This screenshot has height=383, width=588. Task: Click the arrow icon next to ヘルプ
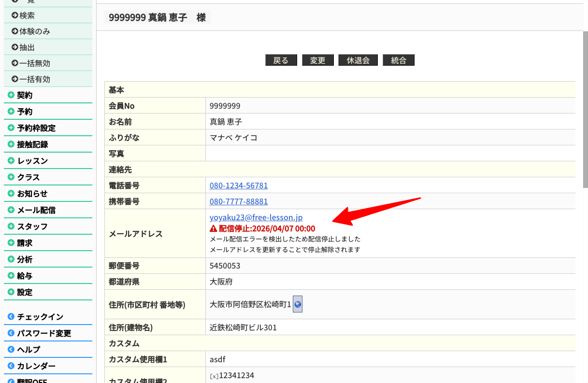pos(11,350)
